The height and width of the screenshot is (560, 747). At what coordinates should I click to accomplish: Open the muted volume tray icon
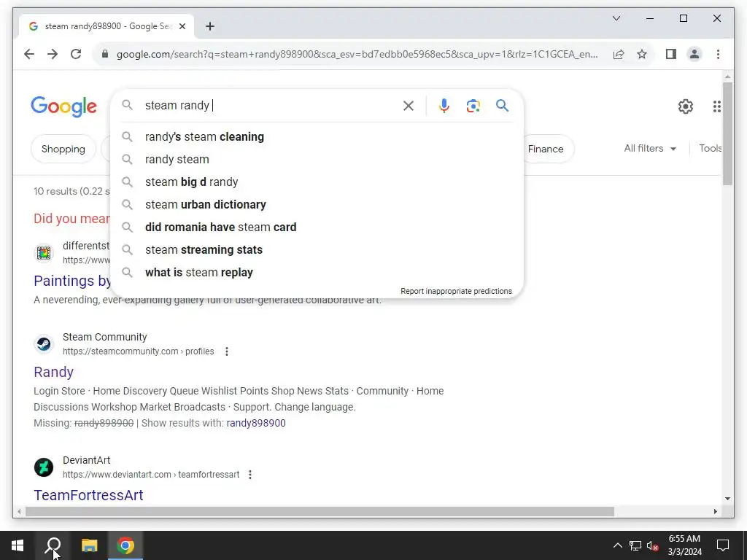pos(653,545)
